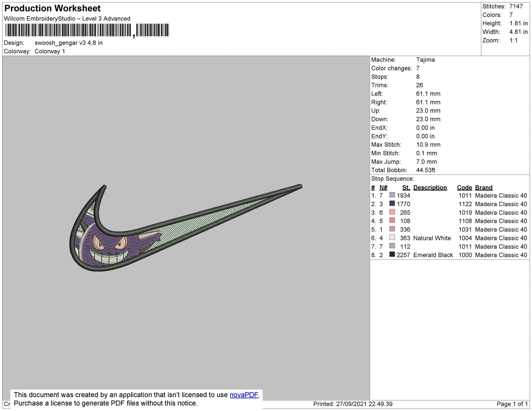Click the peach 265 thread swatch

(392, 212)
